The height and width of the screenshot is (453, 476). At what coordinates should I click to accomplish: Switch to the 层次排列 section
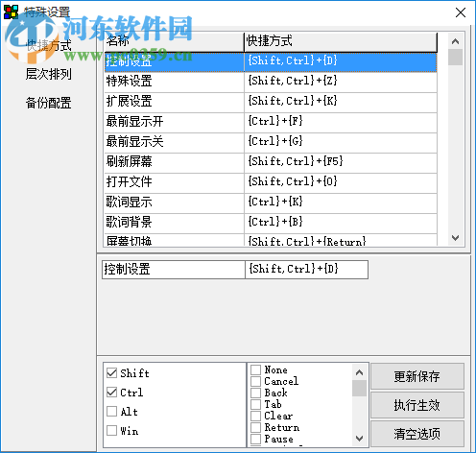[x=49, y=74]
